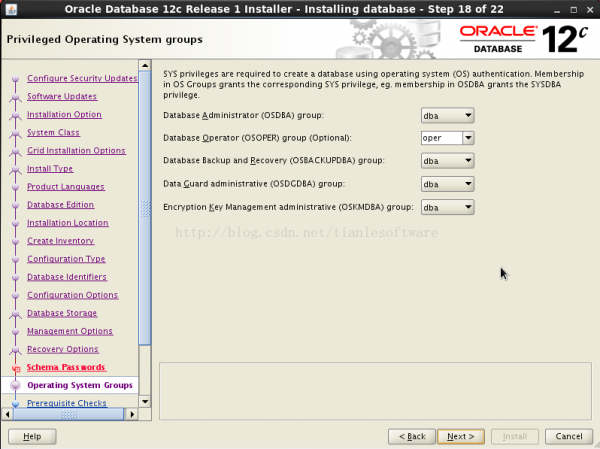Click the horizontal scrollbar thumb of step list
The image size is (600, 449).
(69, 414)
